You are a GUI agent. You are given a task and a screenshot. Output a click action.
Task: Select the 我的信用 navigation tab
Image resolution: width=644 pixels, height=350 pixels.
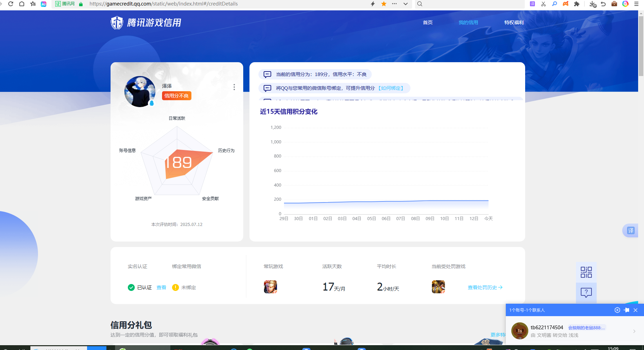[x=468, y=22]
